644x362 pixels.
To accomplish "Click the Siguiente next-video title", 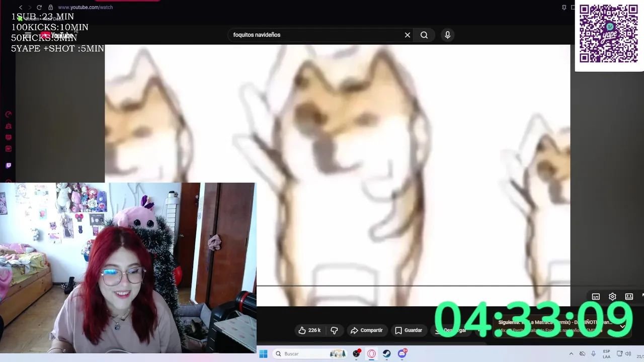I will click(x=555, y=322).
